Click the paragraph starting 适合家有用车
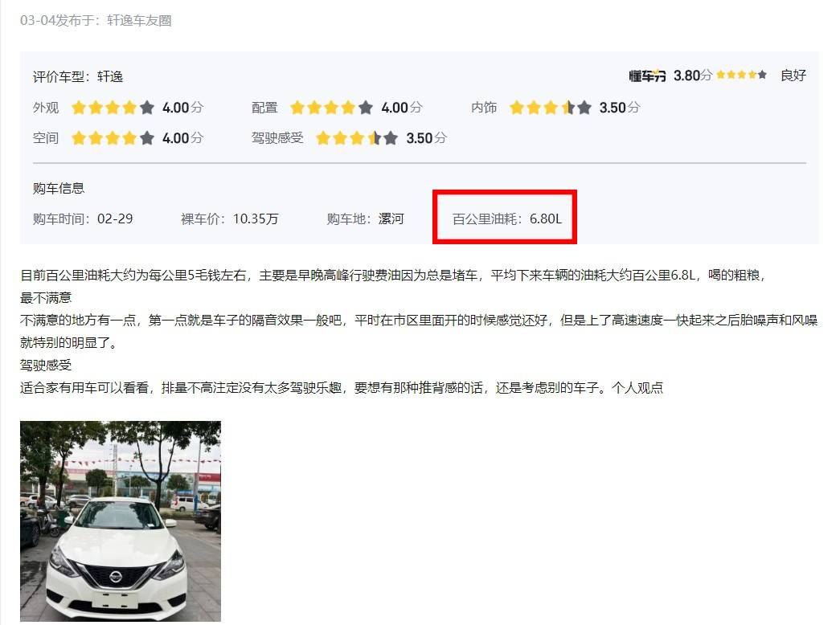The image size is (840, 625). (x=342, y=388)
